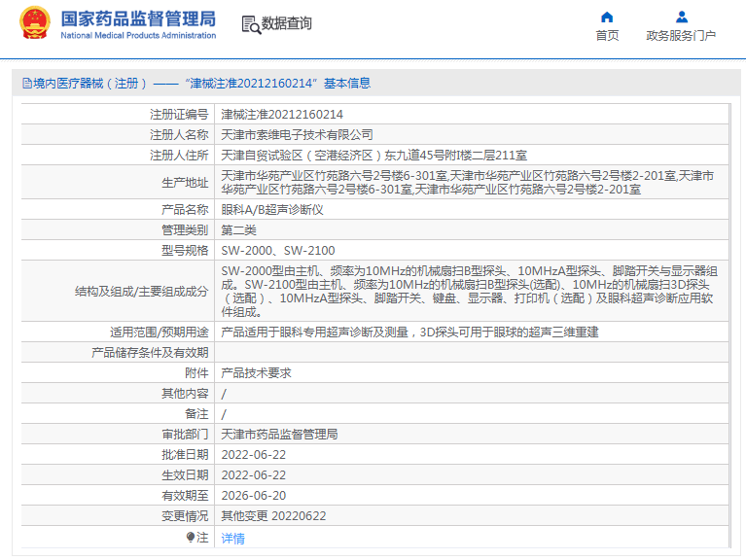
Task: Click the model value SW-2000、SW-2100
Action: pos(279,251)
